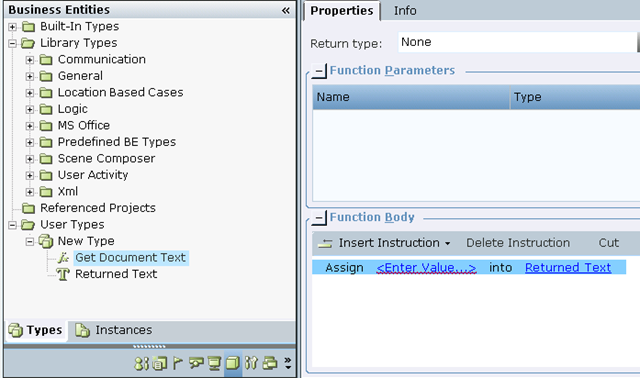Click the Logic folder icon
640x378 pixels.
(46, 109)
